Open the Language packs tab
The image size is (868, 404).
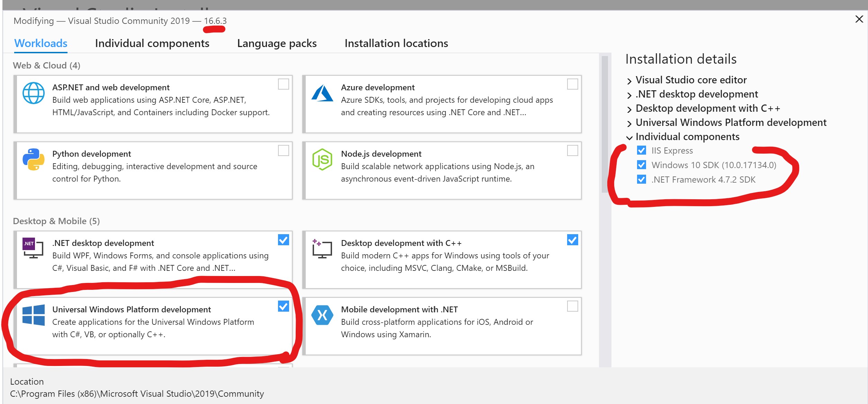click(277, 44)
